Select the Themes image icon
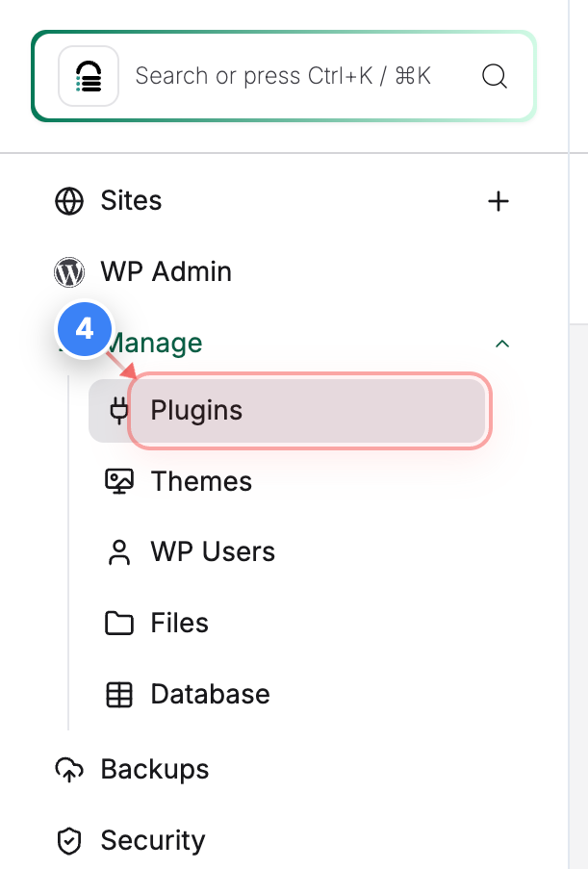 click(x=117, y=480)
